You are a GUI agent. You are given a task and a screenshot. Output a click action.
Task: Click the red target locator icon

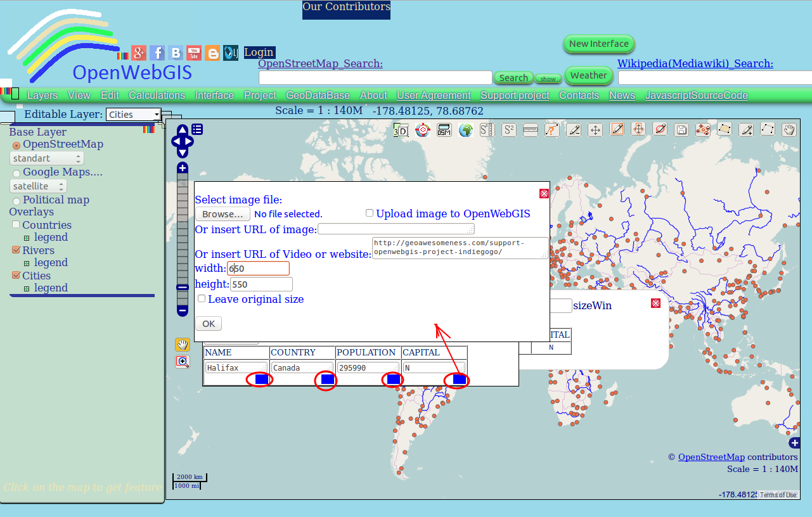(423, 130)
